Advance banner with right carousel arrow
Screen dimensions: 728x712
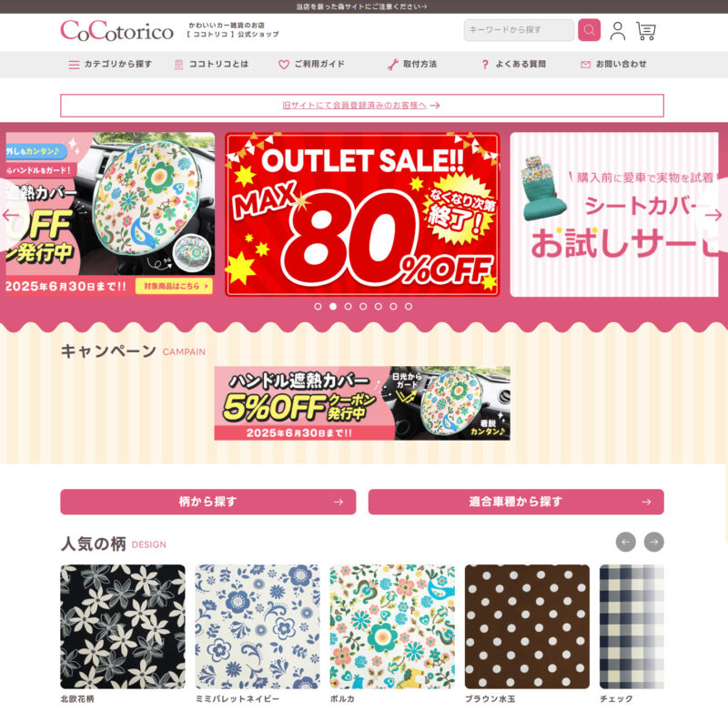(x=713, y=215)
